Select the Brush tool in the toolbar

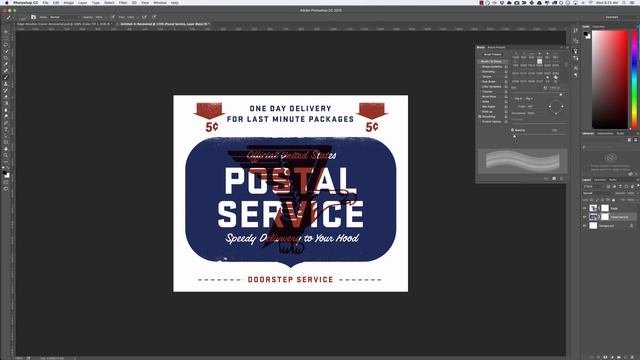pos(6,77)
